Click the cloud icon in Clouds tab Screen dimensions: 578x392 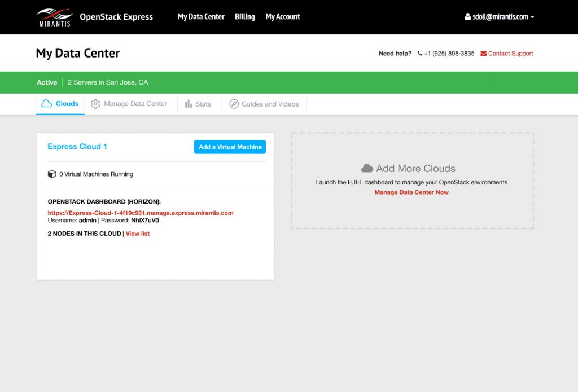coord(46,104)
